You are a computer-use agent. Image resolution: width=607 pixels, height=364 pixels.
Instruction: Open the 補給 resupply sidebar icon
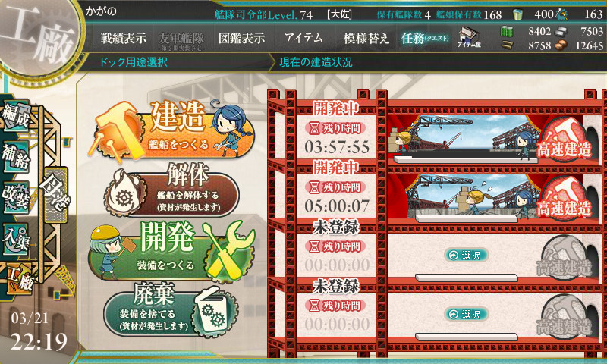tap(15, 156)
